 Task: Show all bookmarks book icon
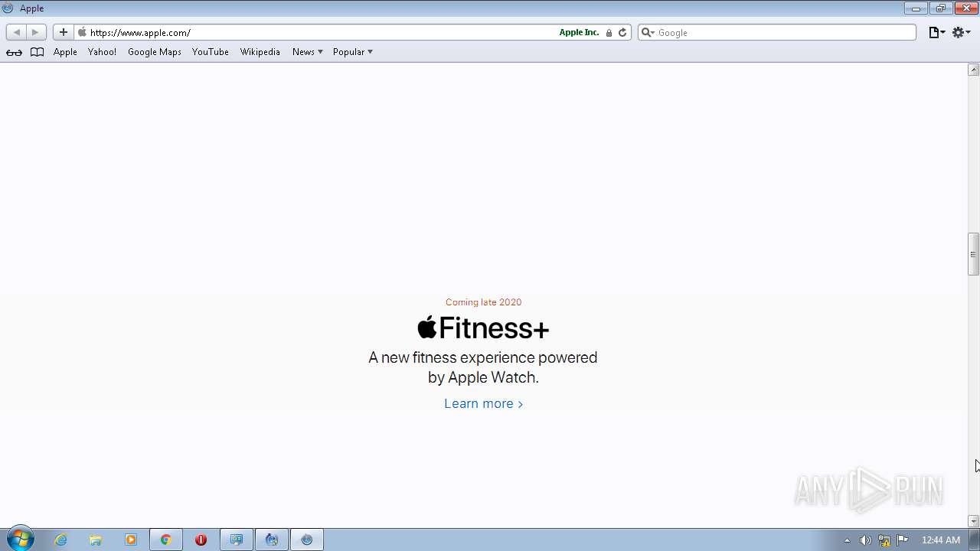37,52
